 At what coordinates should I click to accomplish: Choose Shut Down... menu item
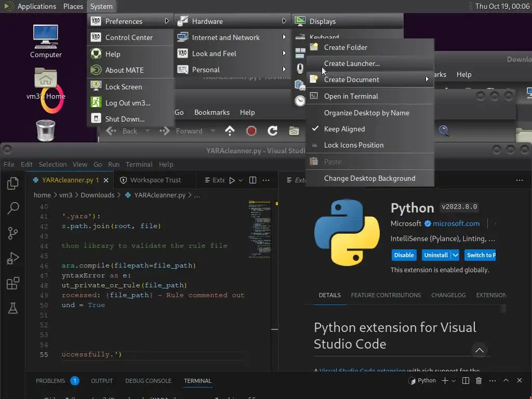click(x=130, y=119)
